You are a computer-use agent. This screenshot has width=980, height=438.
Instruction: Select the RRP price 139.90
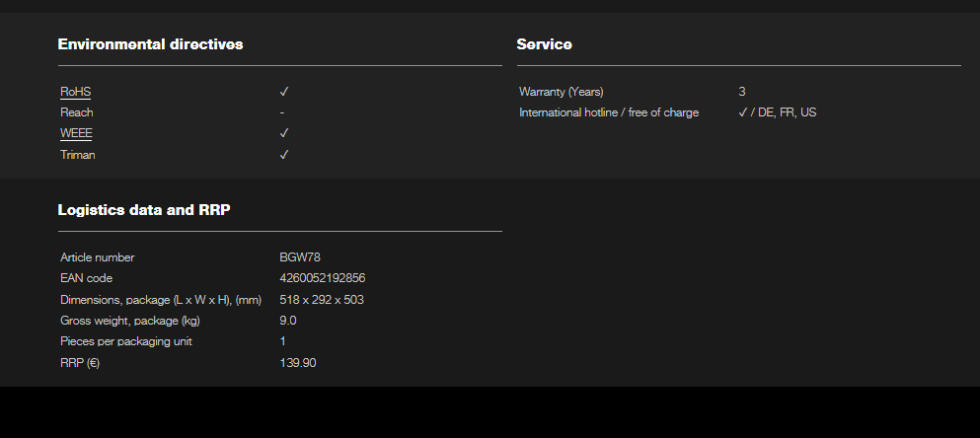point(298,363)
